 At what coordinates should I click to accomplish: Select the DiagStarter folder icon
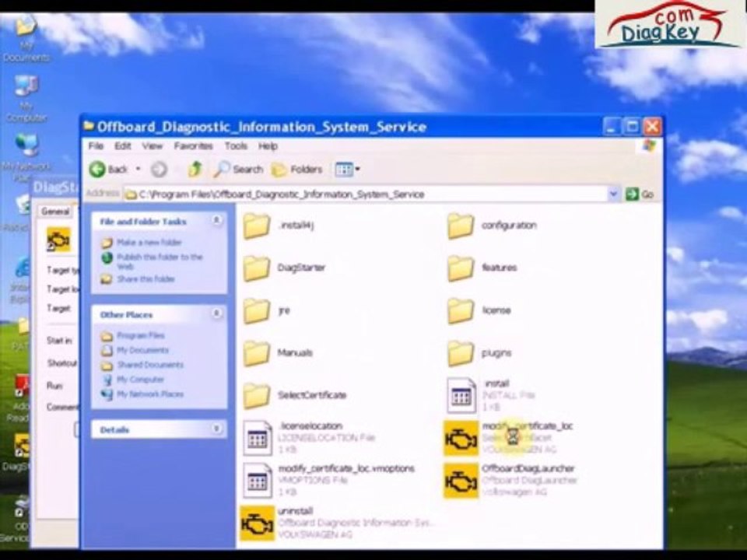click(x=257, y=268)
